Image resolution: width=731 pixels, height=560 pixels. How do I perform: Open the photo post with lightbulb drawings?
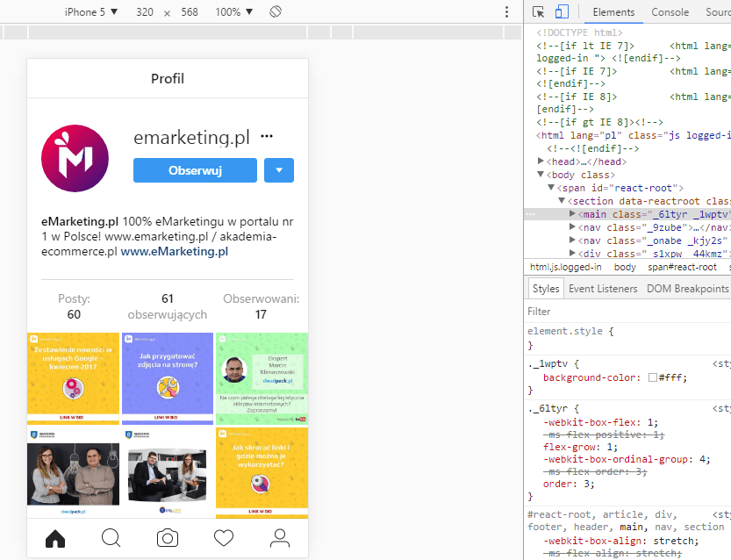73,473
